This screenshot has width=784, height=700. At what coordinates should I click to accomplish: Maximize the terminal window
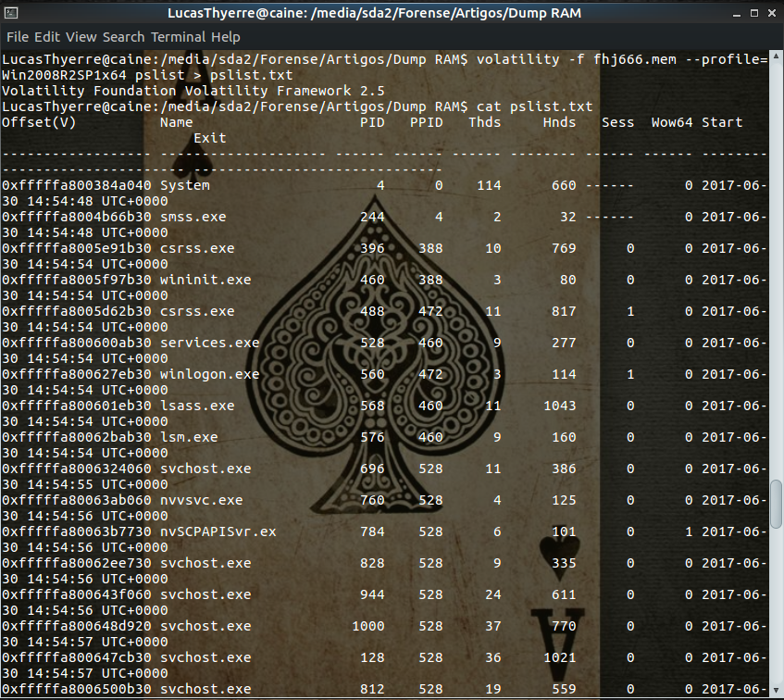(754, 13)
